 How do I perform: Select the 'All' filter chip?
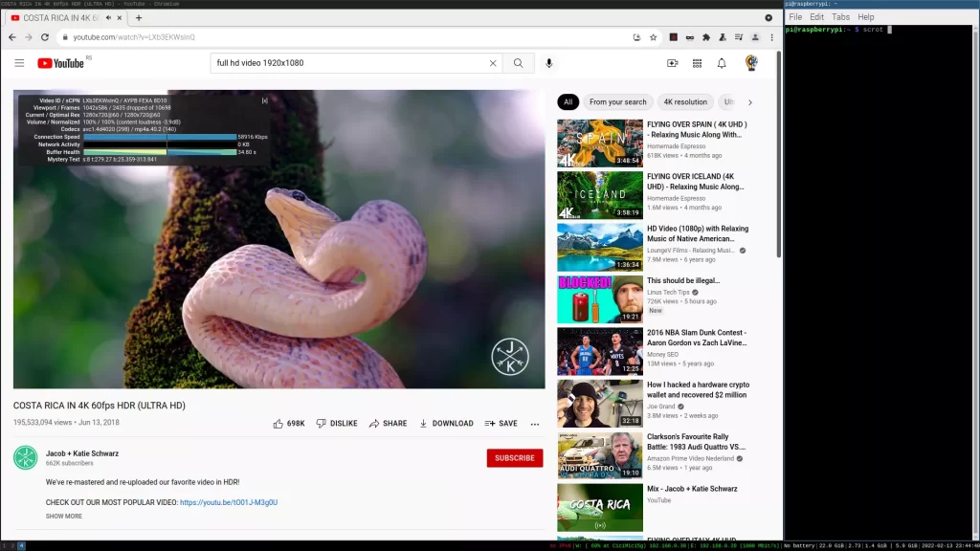568,101
